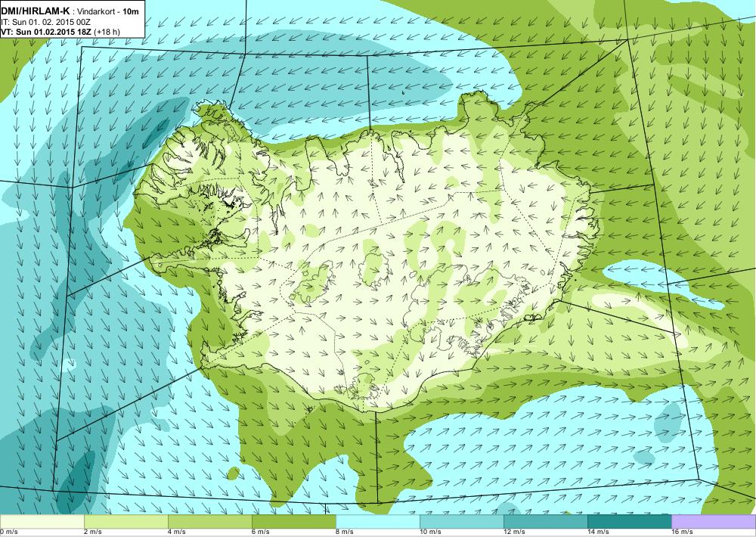The image size is (756, 537).
Task: Click the '4 m/s' legend label
Action: click(x=178, y=532)
